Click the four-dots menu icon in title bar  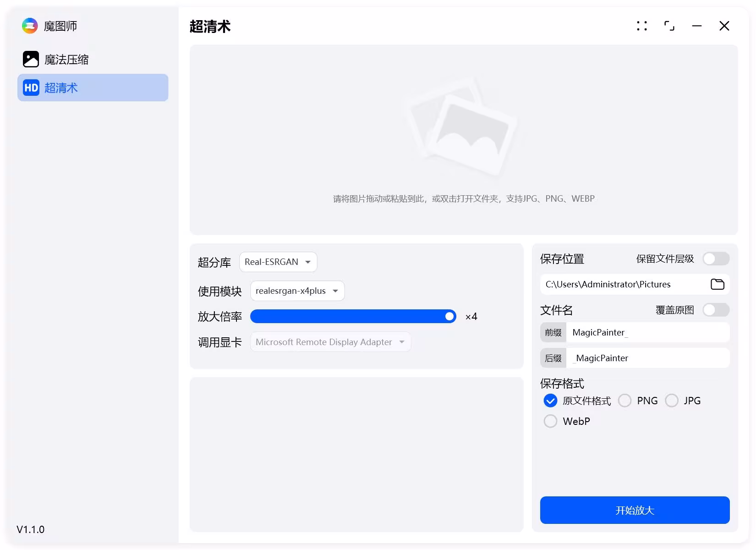click(x=642, y=26)
